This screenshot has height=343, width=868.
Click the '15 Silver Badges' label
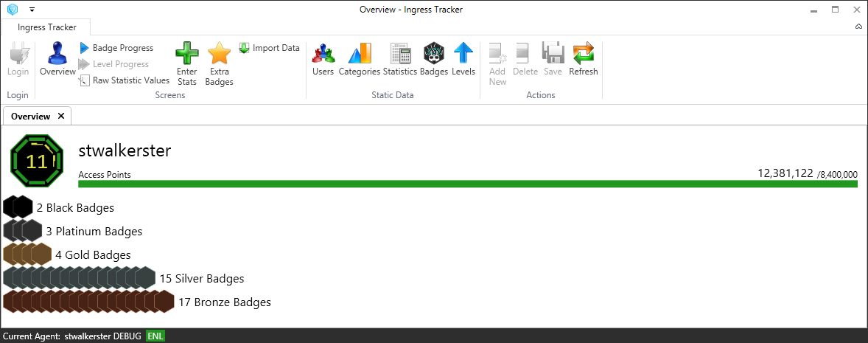pos(201,278)
